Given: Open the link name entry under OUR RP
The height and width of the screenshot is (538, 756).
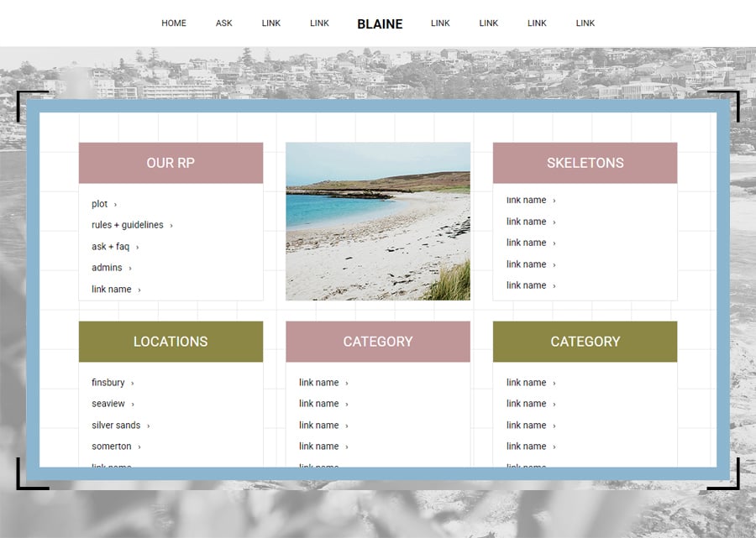Looking at the screenshot, I should coord(112,289).
